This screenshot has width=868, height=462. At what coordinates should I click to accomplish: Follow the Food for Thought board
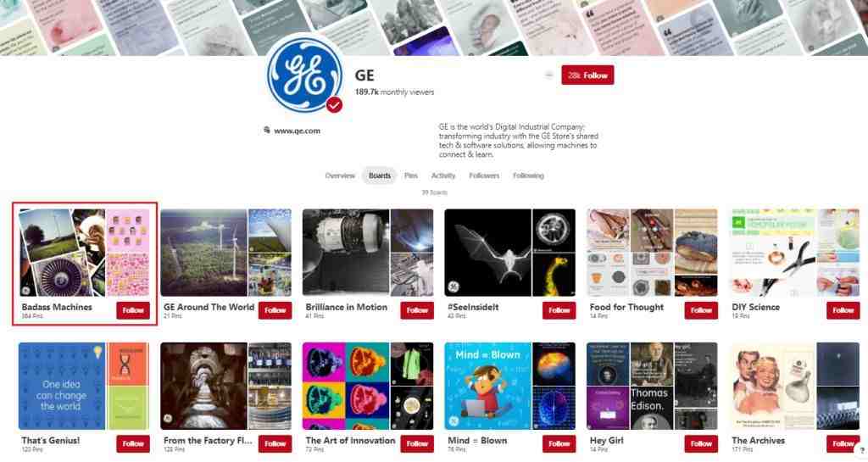click(701, 310)
